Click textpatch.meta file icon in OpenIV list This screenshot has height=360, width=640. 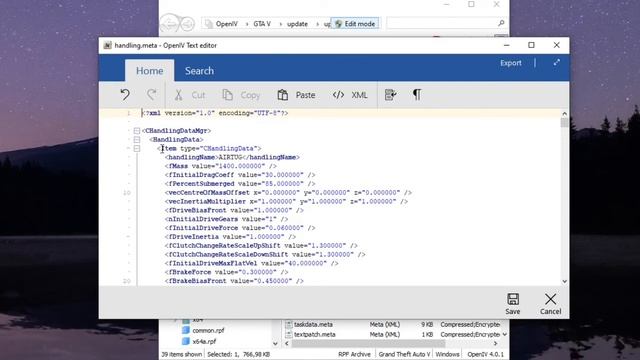pyautogui.click(x=289, y=334)
